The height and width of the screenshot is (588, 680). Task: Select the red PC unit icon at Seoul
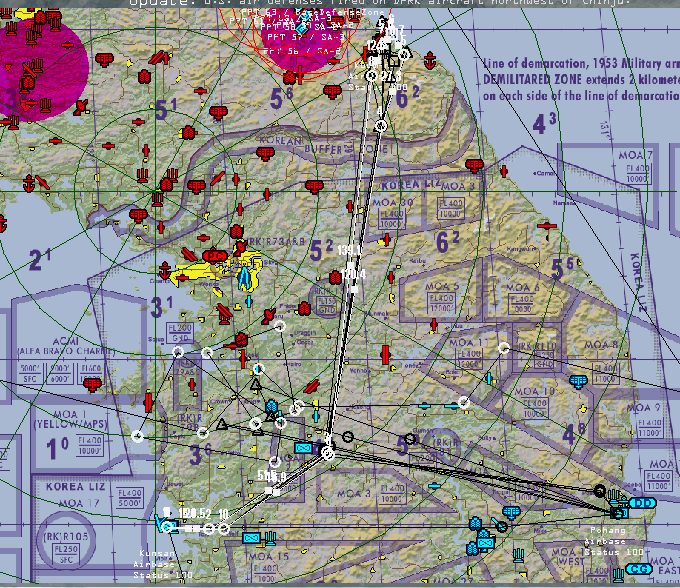click(x=215, y=256)
